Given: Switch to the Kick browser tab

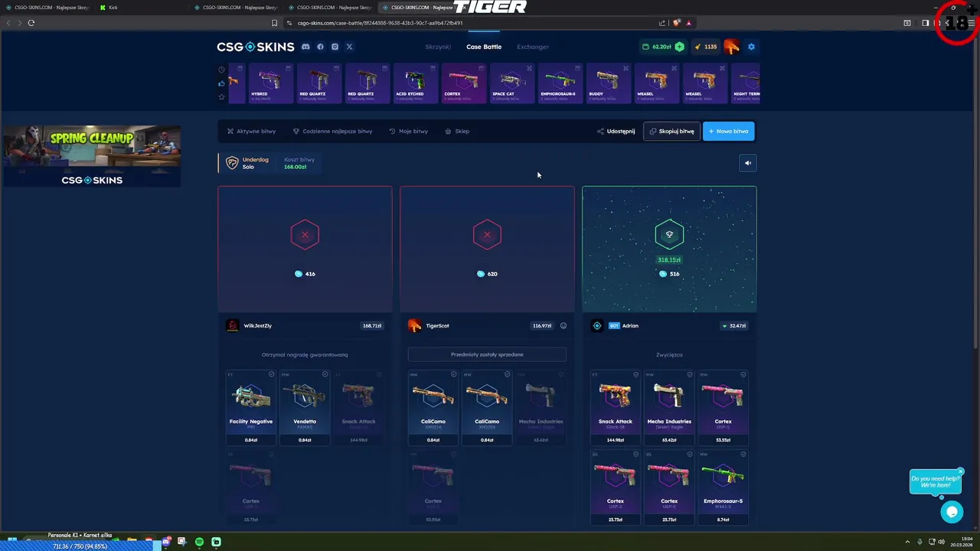Looking at the screenshot, I should tap(142, 8).
